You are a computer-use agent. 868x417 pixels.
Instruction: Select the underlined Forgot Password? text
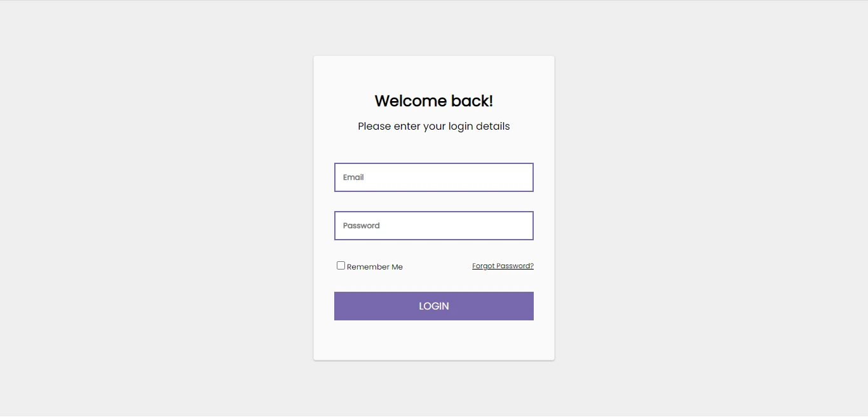pos(503,266)
